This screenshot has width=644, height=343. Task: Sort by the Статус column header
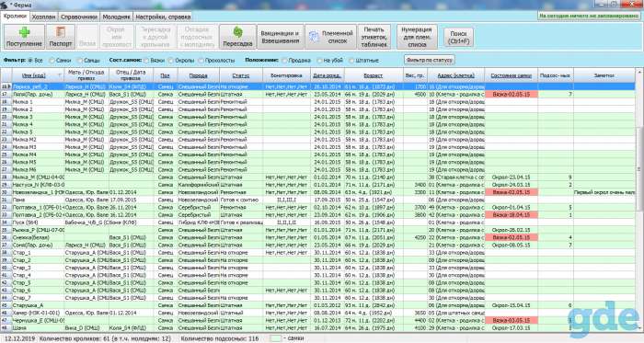(241, 75)
